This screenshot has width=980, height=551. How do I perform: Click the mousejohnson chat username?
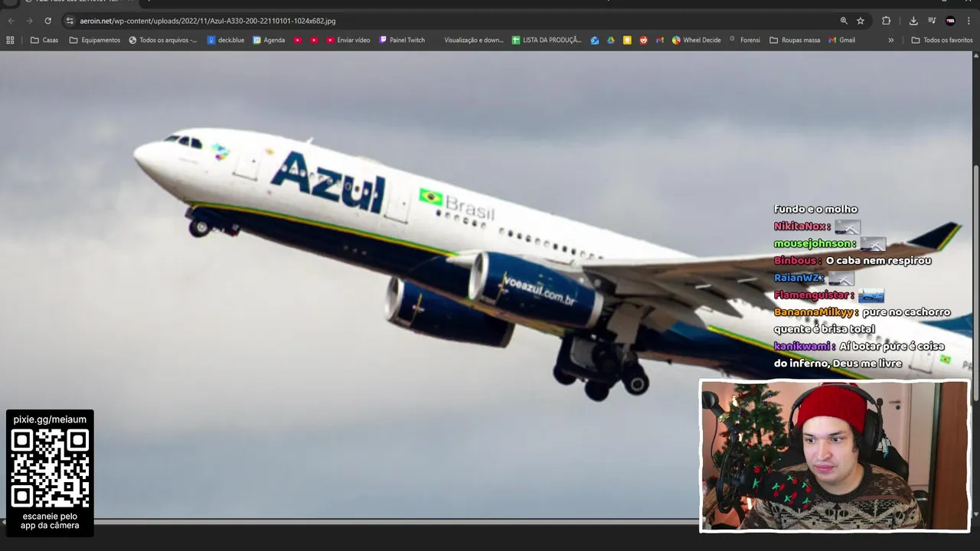pos(815,243)
